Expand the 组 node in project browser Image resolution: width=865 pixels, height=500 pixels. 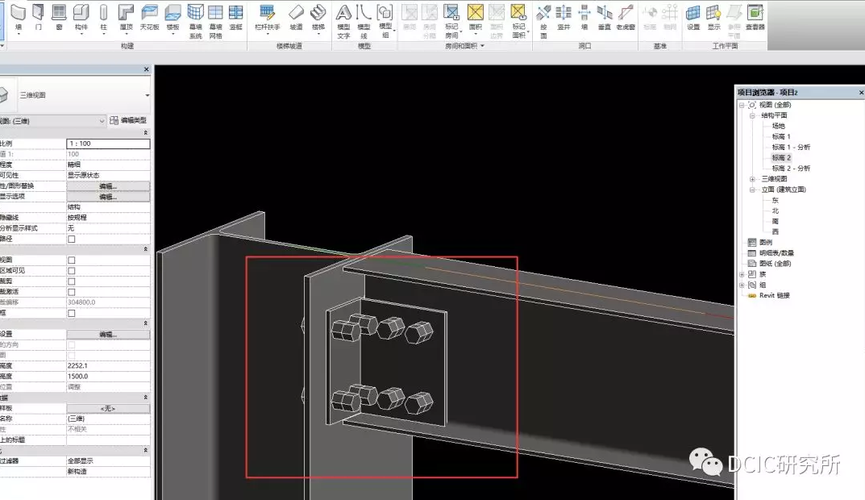pos(742,285)
